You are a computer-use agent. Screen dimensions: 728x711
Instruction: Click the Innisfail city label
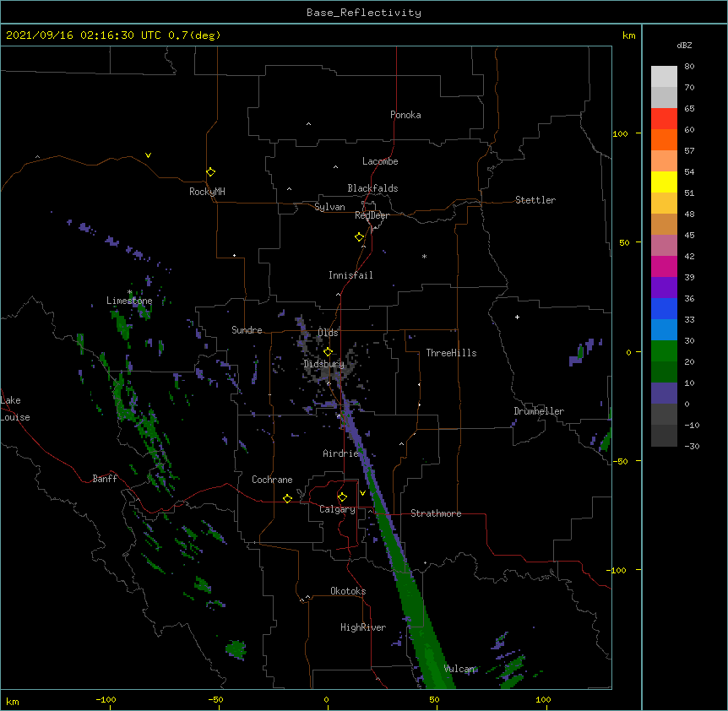point(350,275)
